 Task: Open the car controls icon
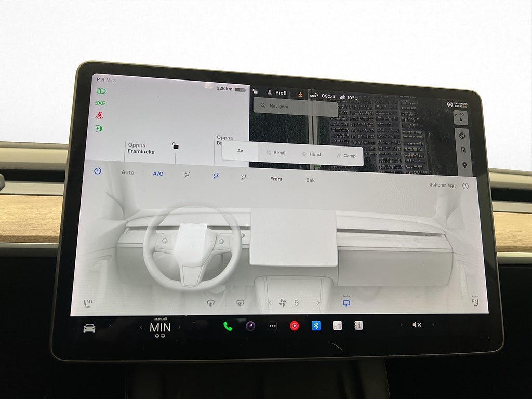click(x=89, y=328)
